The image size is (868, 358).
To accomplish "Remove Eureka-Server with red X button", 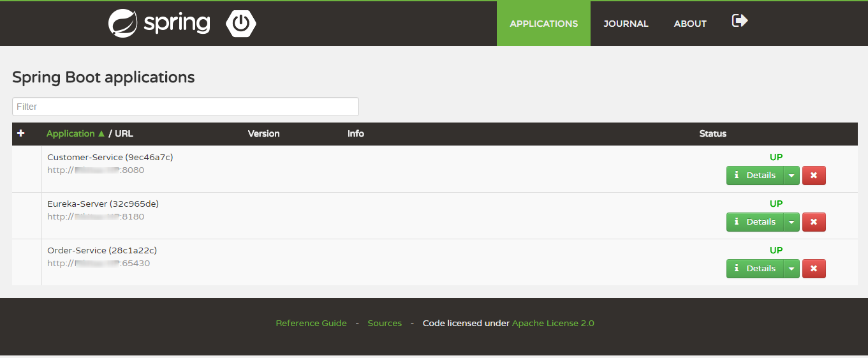I will tap(814, 222).
